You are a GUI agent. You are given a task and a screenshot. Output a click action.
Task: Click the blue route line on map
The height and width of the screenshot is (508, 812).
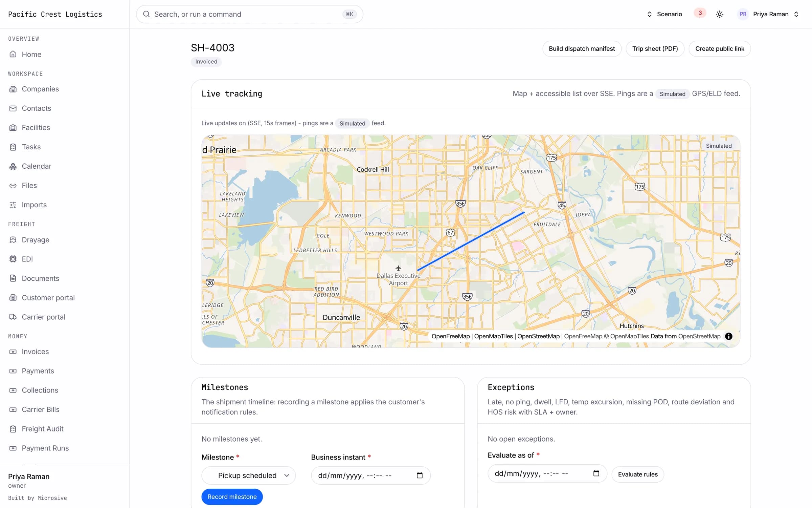tap(471, 241)
